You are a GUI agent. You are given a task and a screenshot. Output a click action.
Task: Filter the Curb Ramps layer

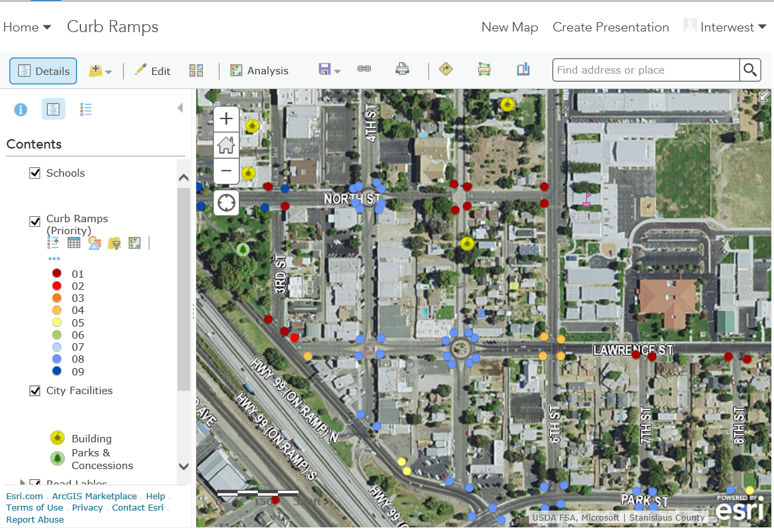pos(114,242)
